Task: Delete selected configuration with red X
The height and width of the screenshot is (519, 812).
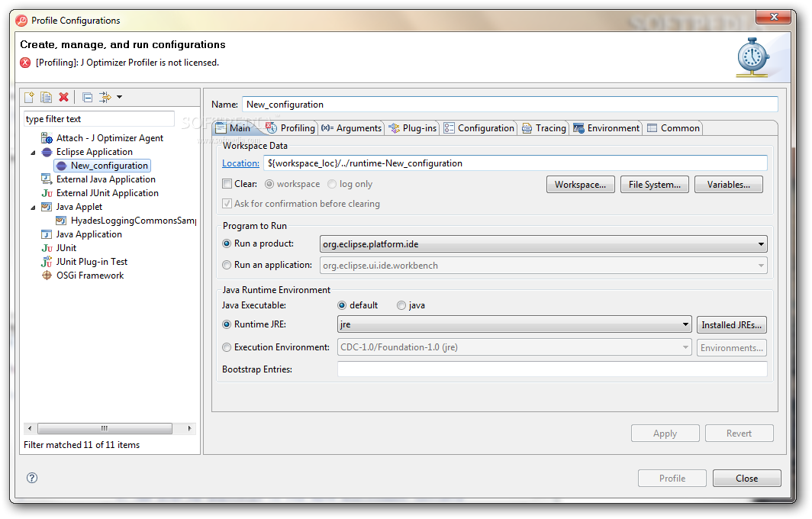Action: pyautogui.click(x=63, y=97)
